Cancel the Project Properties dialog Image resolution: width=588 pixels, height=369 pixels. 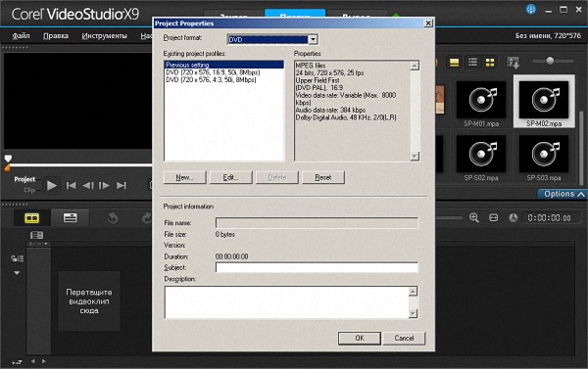pyautogui.click(x=404, y=339)
